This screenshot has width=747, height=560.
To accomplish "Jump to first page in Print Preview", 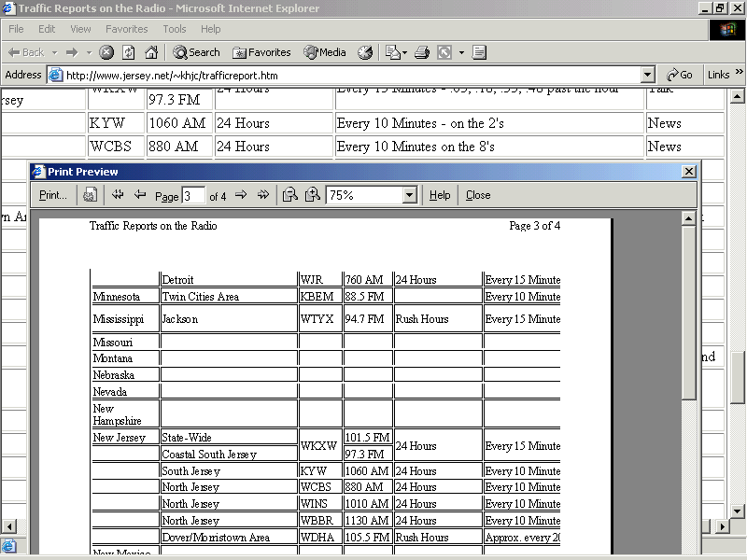I will [118, 195].
